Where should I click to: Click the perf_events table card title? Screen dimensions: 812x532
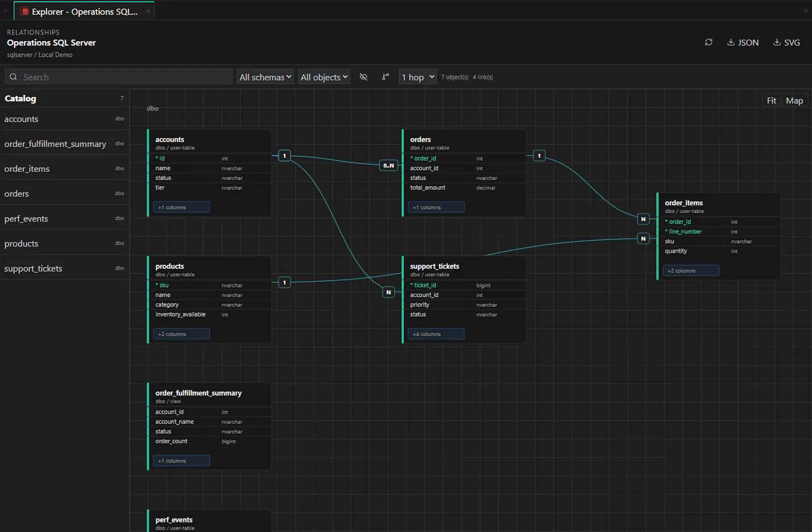point(174,520)
